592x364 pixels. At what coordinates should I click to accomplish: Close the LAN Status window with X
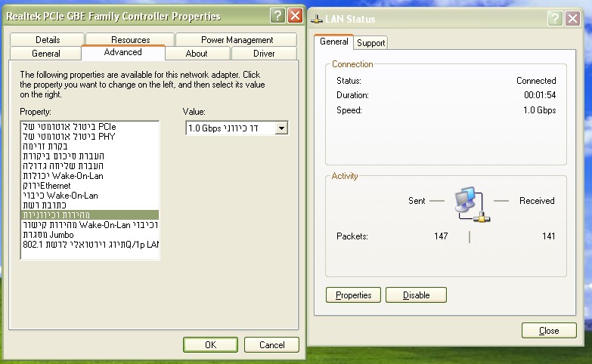(x=573, y=18)
